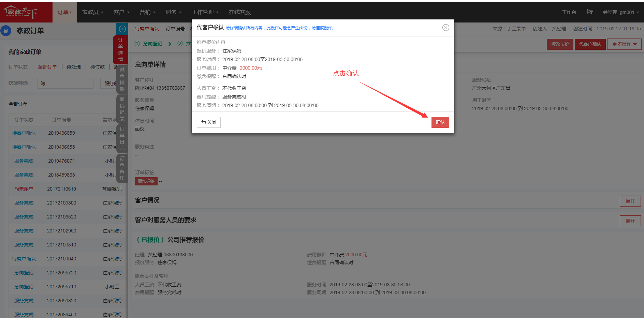Click the 快捷筛选 input containing 陈
The image size is (644, 318).
click(65, 83)
